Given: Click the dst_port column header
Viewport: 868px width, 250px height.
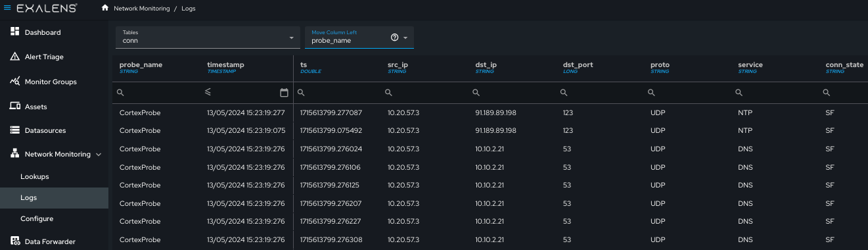Looking at the screenshot, I should (578, 64).
